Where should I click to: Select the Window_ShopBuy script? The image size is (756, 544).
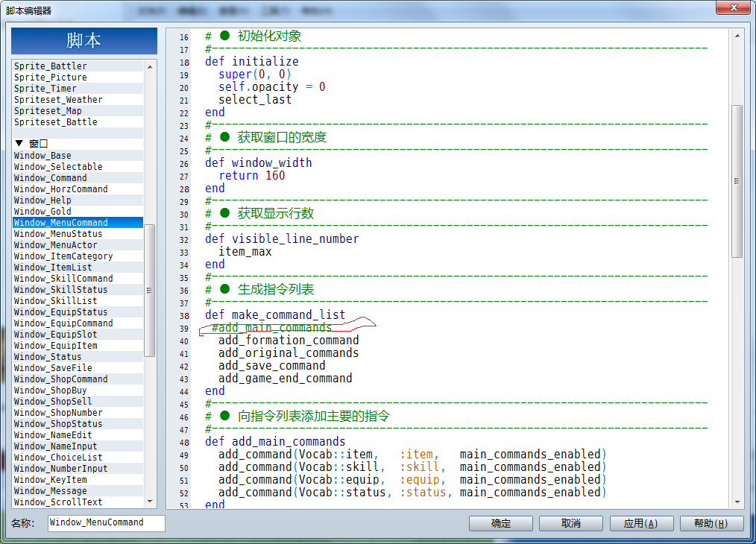(x=78, y=390)
